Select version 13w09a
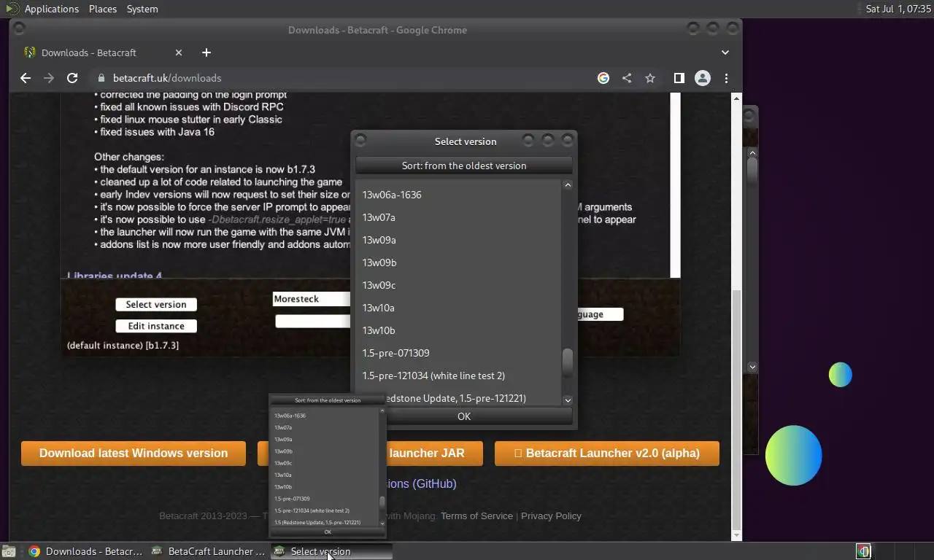Image resolution: width=934 pixels, height=560 pixels. click(458, 240)
